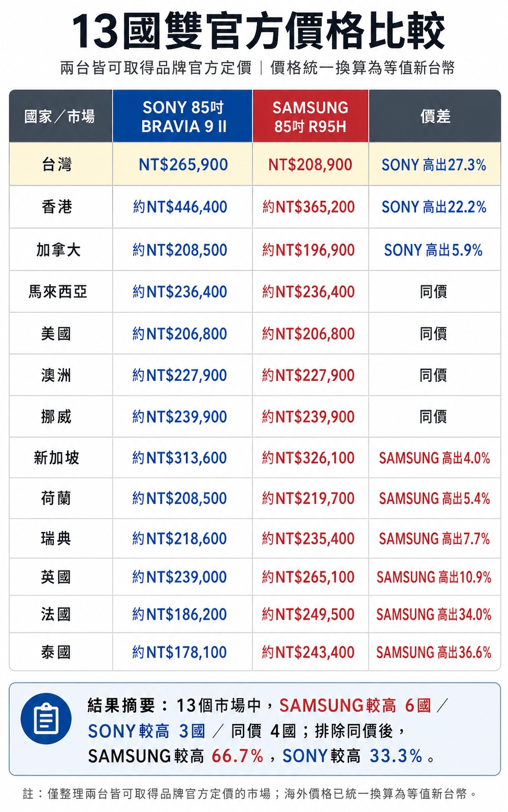Click Sony price 約NT$227,900 in the 澳洲 row
The image size is (508, 812).
[x=180, y=375]
